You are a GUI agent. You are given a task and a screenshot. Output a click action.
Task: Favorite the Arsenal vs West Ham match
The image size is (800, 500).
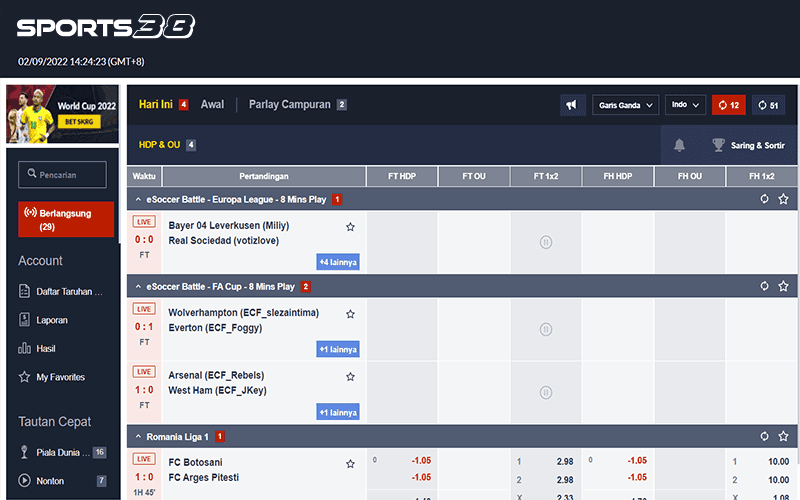tap(350, 377)
